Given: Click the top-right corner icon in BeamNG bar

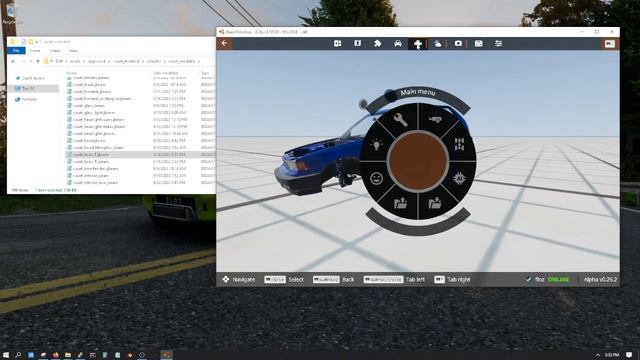Looking at the screenshot, I should (x=609, y=44).
